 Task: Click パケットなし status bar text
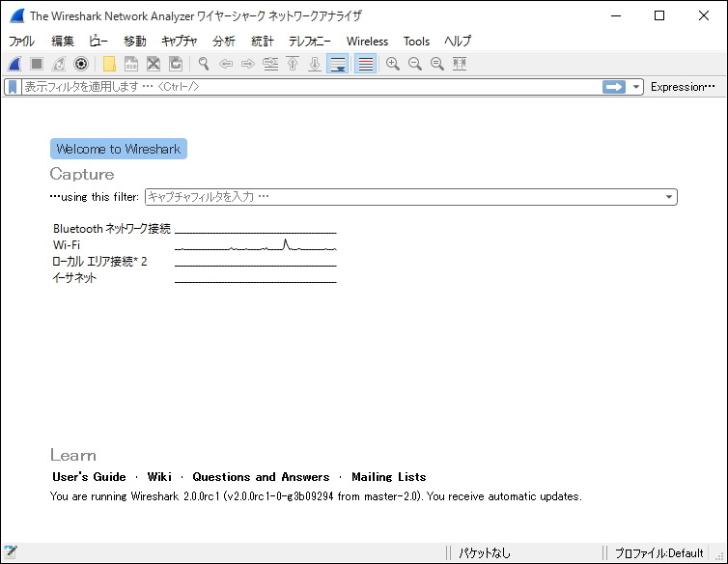tap(485, 552)
